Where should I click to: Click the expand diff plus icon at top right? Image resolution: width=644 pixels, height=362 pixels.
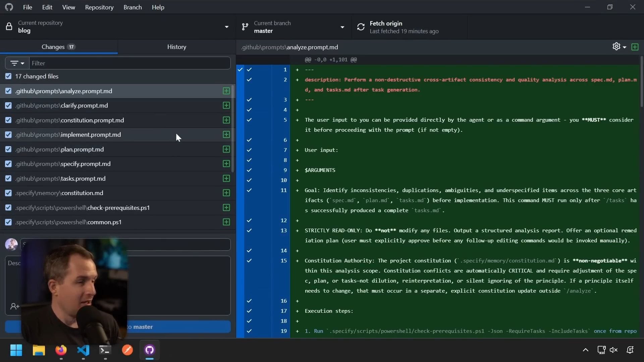click(x=635, y=47)
